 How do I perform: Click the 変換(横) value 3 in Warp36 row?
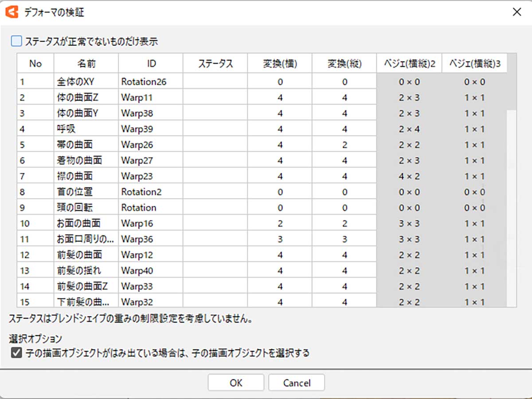tap(280, 239)
